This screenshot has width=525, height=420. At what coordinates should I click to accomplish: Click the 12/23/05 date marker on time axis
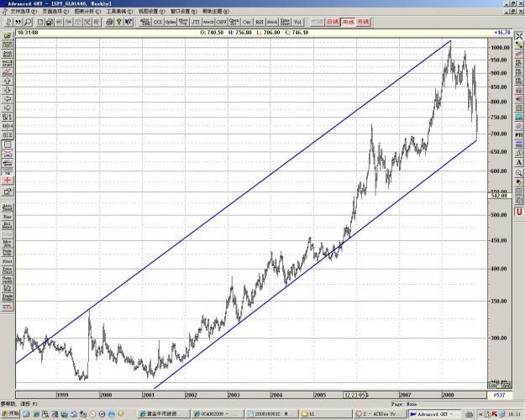pyautogui.click(x=355, y=395)
